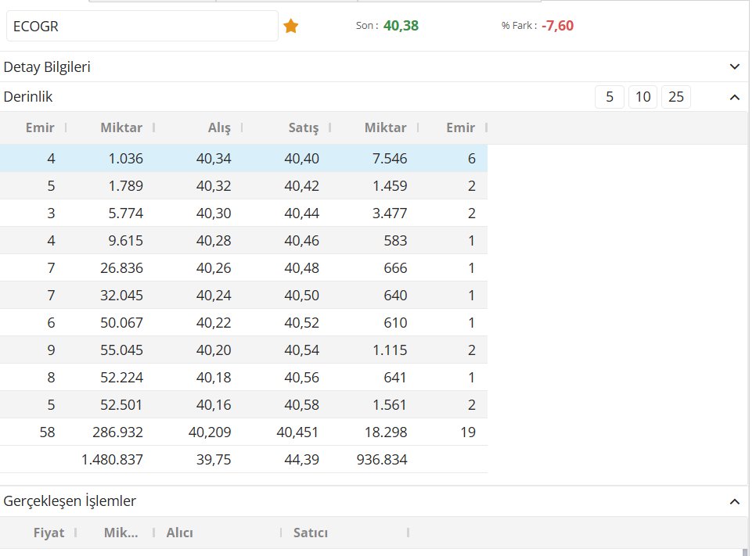Toggle the favorite star for ECOGR
Image resolution: width=756 pixels, height=556 pixels.
pyautogui.click(x=290, y=26)
